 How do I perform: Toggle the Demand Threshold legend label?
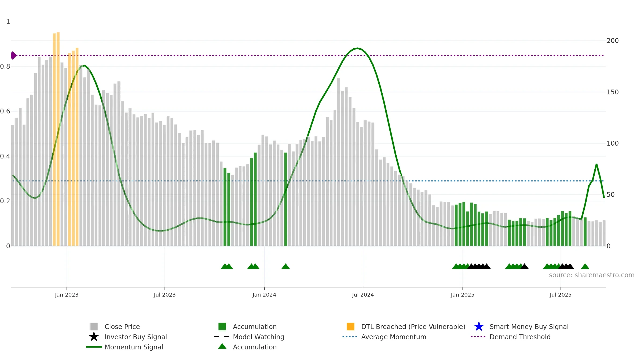(520, 337)
